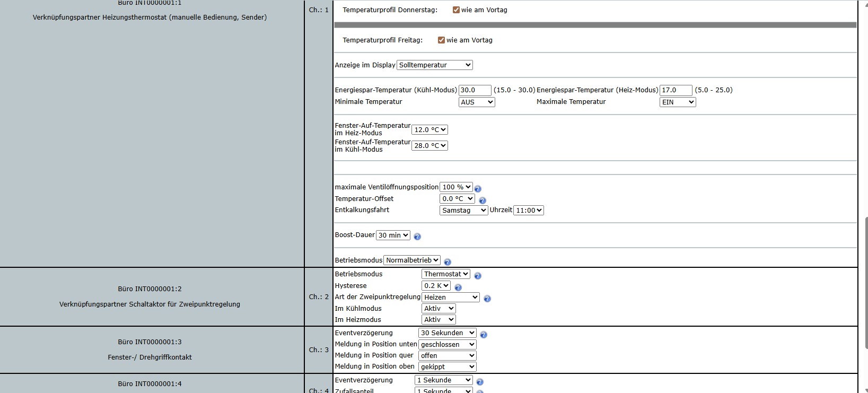Open the Anzeige im Display dropdown

pos(435,65)
